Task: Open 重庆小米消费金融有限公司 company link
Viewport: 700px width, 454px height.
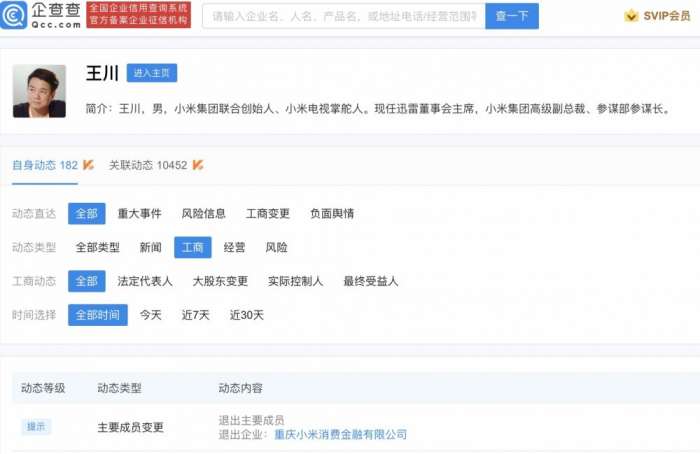Action: (340, 434)
